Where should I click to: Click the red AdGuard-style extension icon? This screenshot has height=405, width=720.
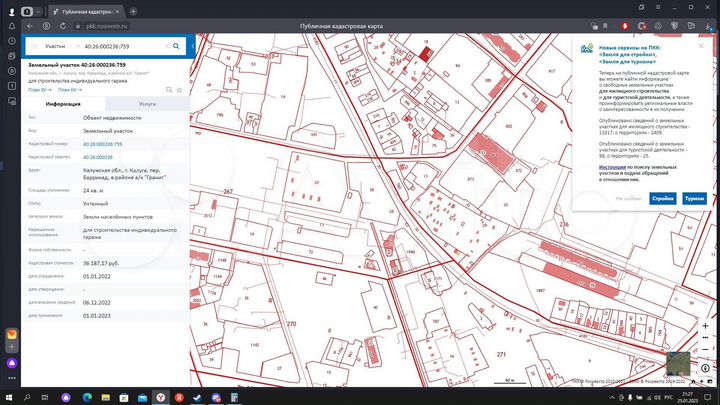625,26
